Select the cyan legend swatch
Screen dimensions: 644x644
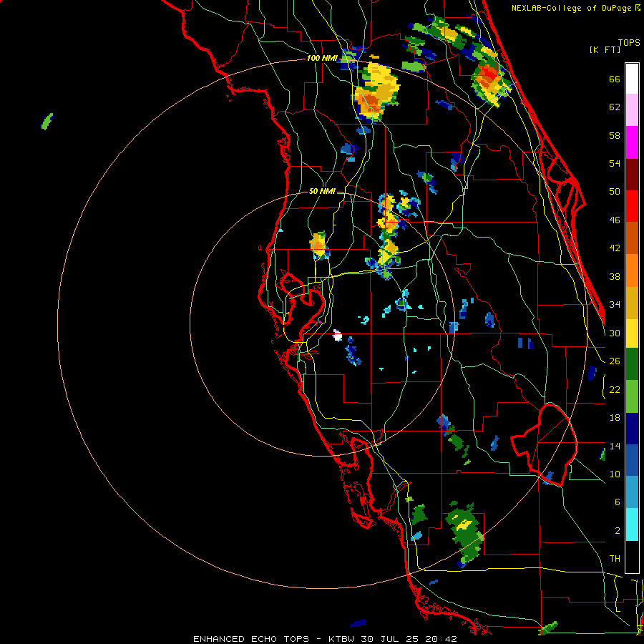click(x=632, y=525)
